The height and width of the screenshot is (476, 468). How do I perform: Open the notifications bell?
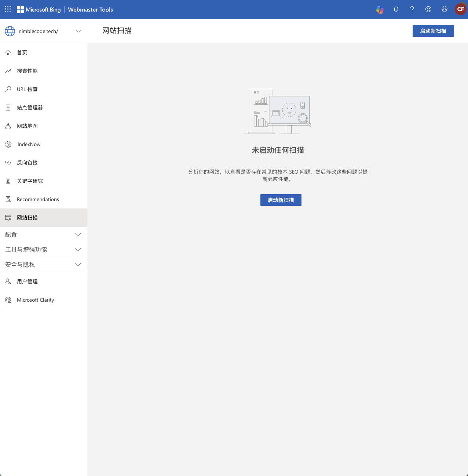tap(396, 10)
